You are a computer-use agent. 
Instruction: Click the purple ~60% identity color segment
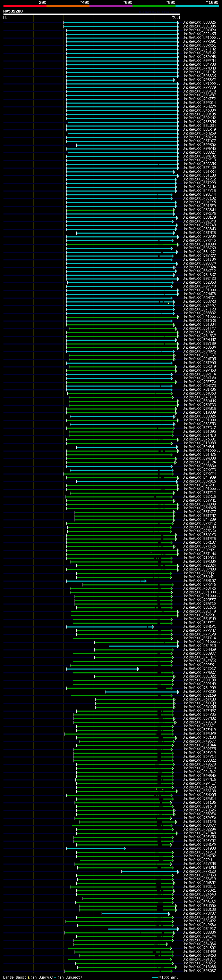[111, 6]
